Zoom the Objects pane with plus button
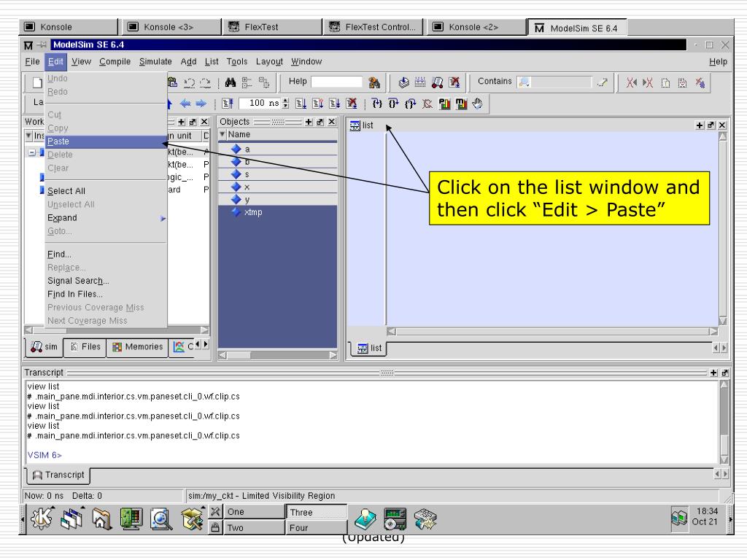747x560 pixels. 309,122
